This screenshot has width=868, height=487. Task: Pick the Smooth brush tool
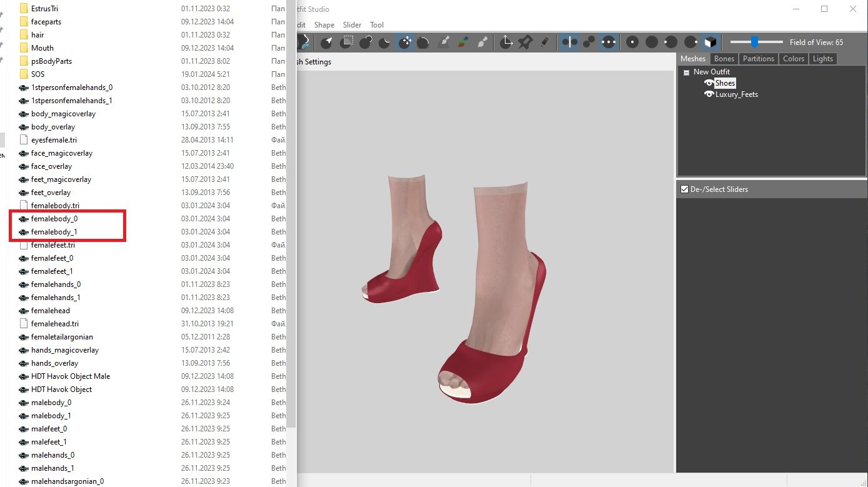(424, 42)
